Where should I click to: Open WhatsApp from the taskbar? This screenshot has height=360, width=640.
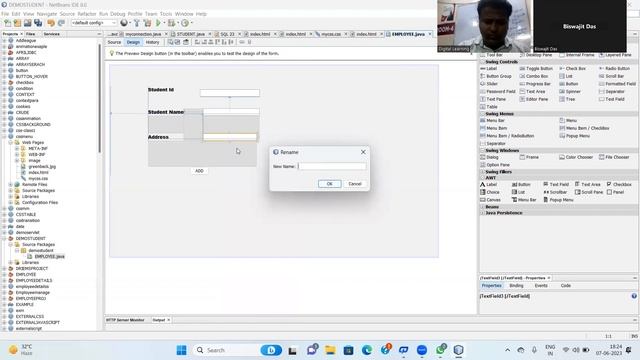click(x=440, y=350)
